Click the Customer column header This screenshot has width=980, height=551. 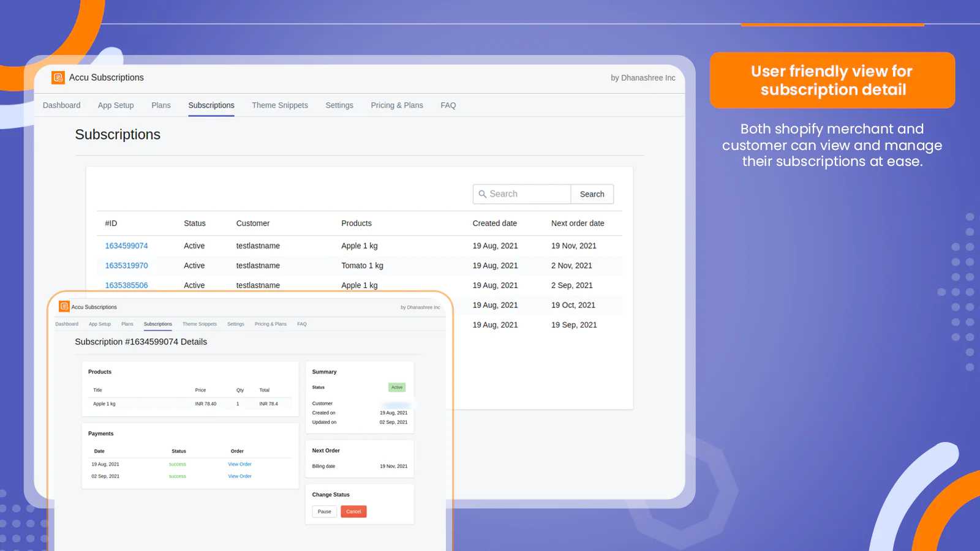tap(253, 223)
